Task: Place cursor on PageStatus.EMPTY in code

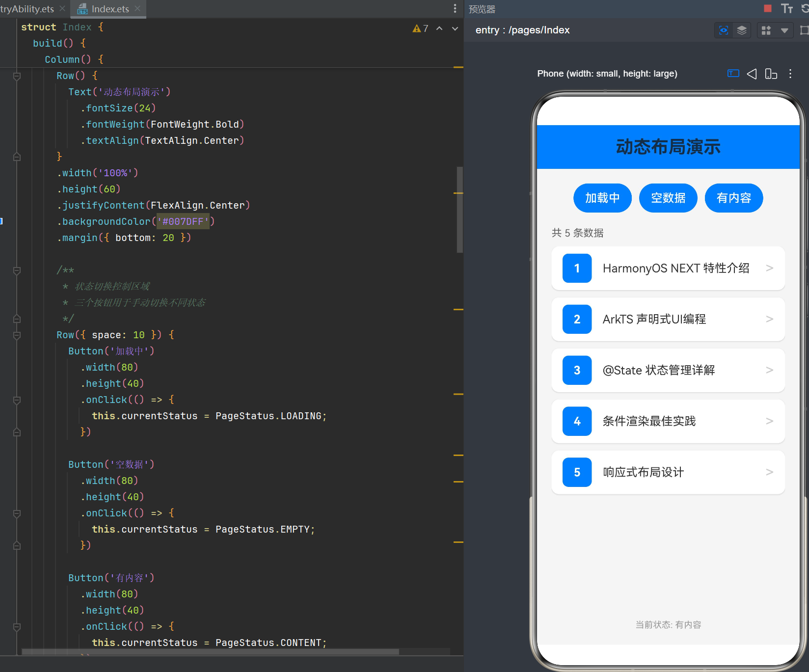Action: (262, 529)
